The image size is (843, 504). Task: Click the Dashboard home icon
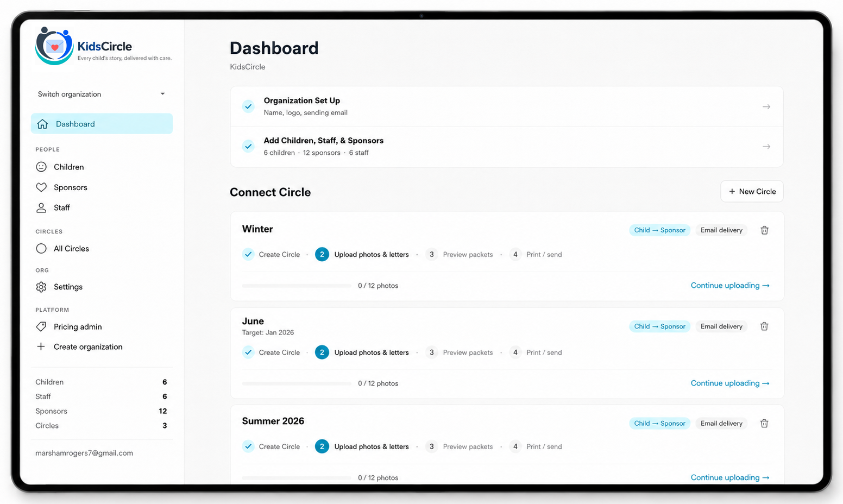pos(42,124)
